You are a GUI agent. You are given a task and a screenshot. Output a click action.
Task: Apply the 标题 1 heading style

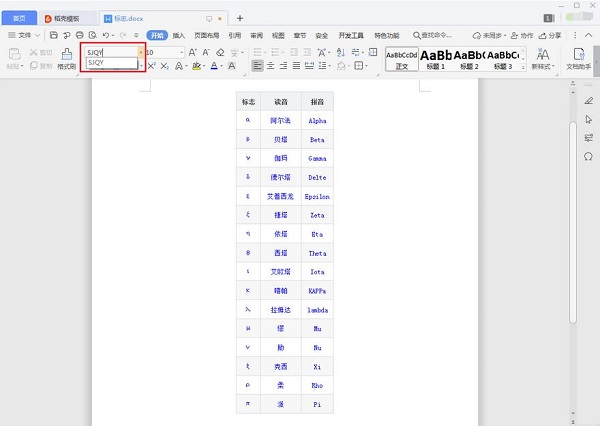(436, 59)
